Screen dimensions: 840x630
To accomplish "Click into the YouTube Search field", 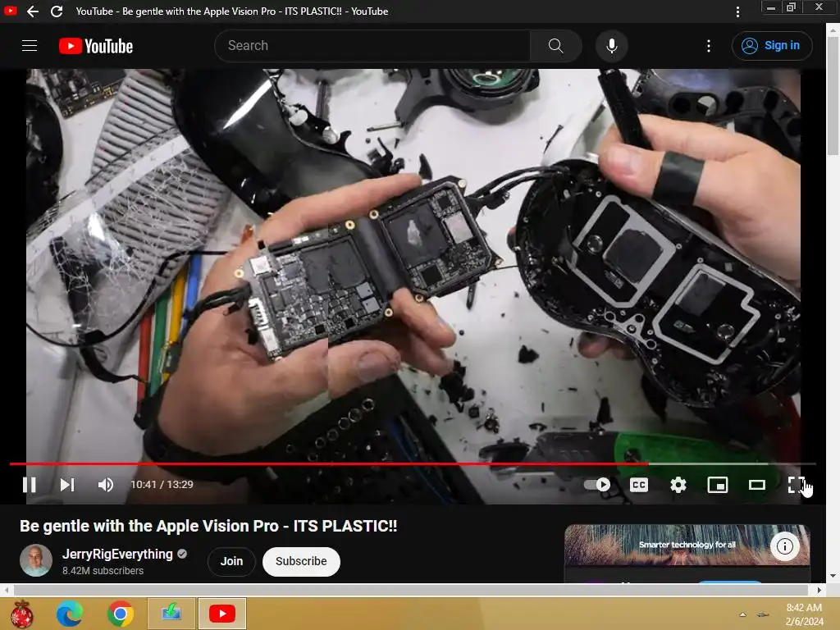I will point(372,46).
